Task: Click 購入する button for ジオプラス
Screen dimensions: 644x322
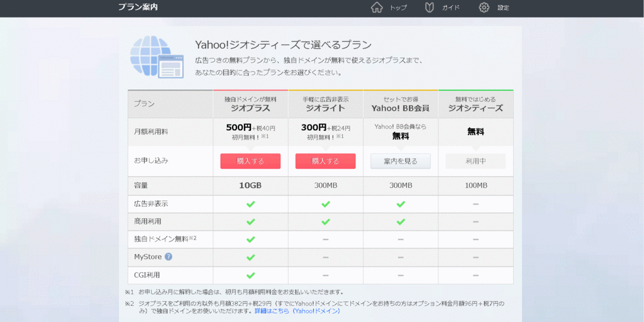Action: 250,161
